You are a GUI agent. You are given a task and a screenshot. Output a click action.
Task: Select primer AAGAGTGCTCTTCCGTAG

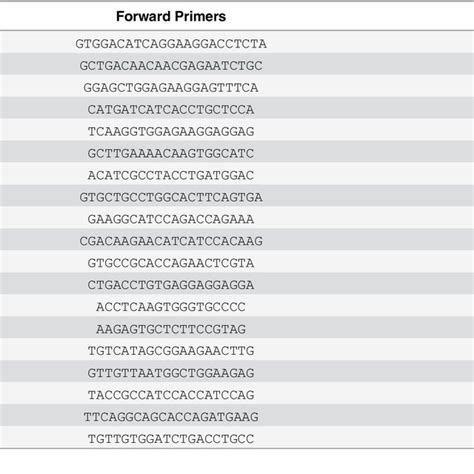(171, 329)
